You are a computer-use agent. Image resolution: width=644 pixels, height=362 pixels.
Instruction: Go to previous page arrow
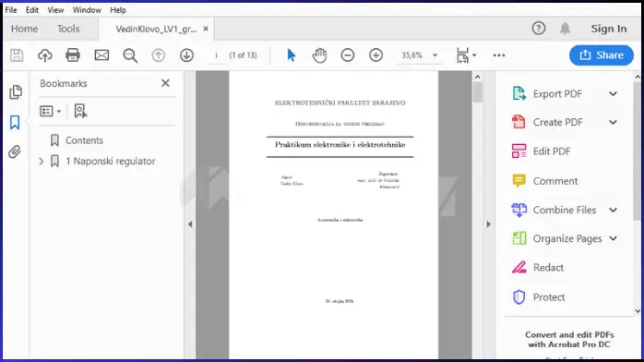coord(158,55)
